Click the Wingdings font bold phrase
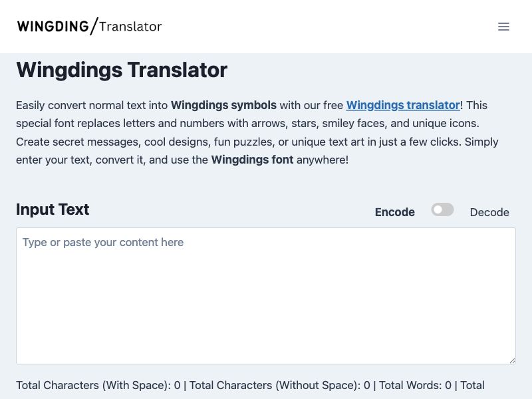 point(252,160)
